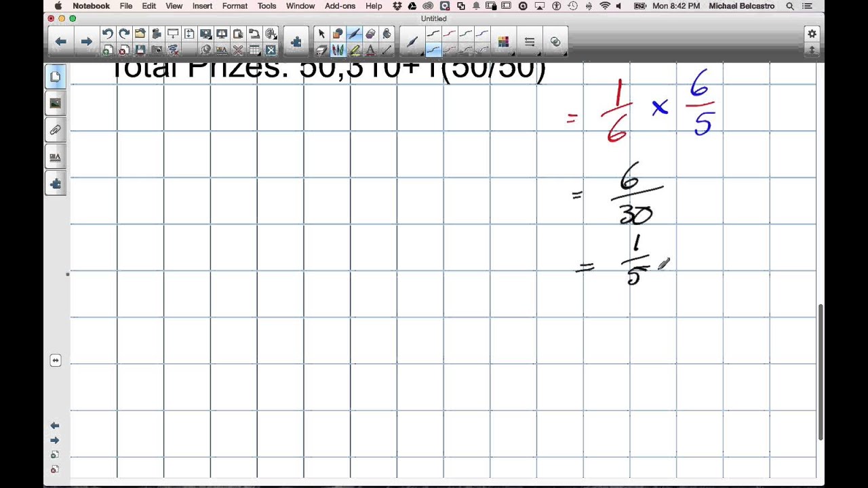Click the small right arrow in sidebar bottom

click(x=55, y=440)
